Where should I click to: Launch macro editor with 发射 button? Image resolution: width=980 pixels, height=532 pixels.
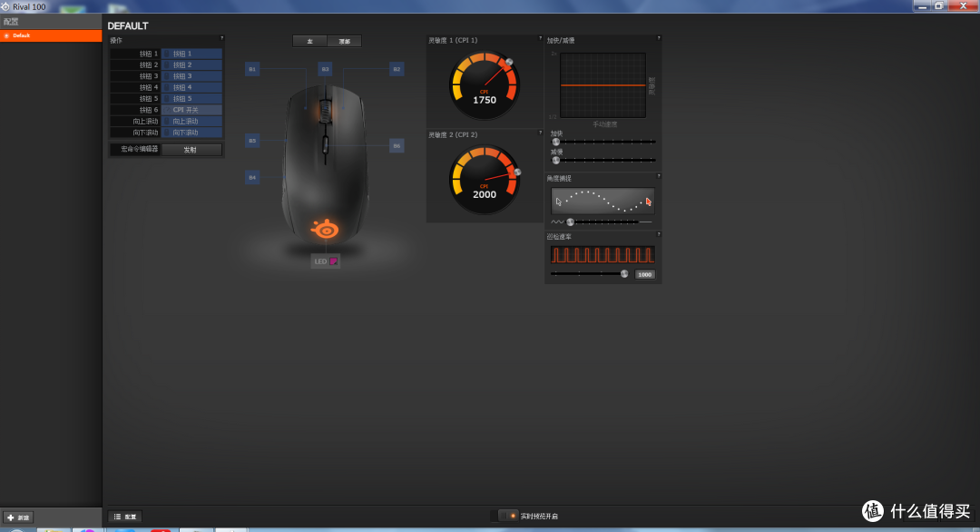tap(191, 150)
